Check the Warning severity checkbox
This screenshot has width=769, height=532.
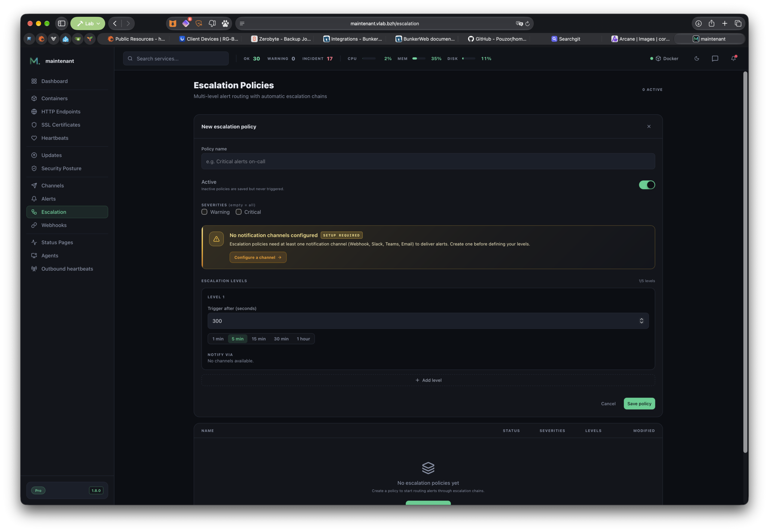[x=205, y=212]
